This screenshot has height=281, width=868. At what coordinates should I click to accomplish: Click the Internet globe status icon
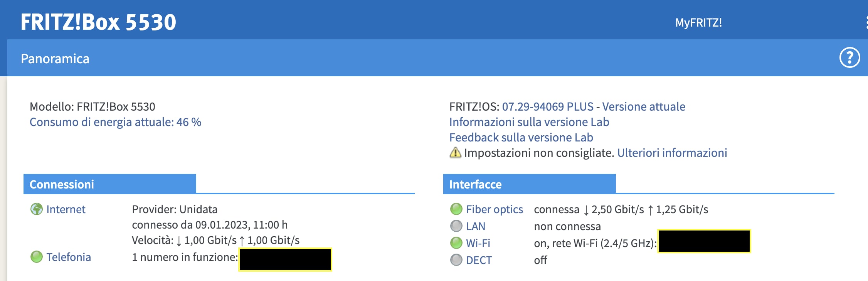tap(37, 209)
